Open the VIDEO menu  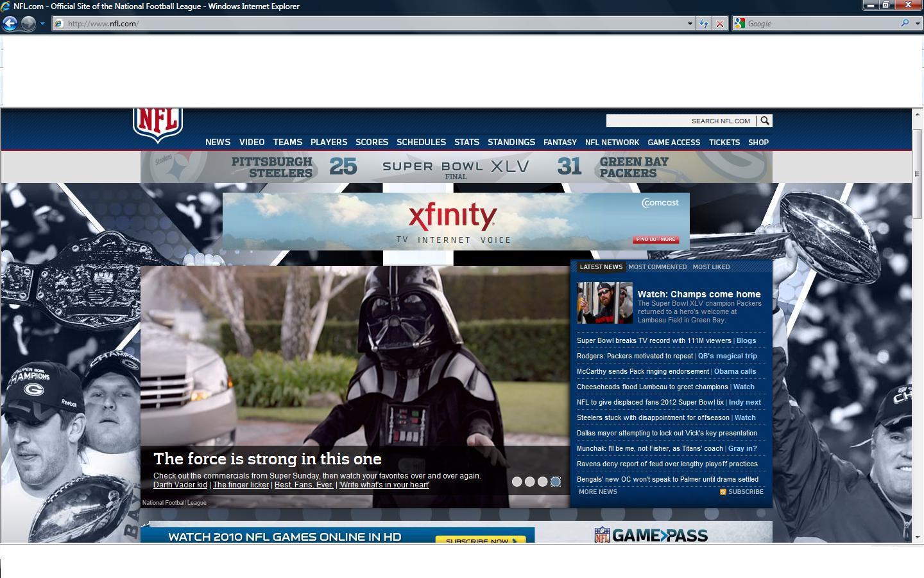pos(252,142)
